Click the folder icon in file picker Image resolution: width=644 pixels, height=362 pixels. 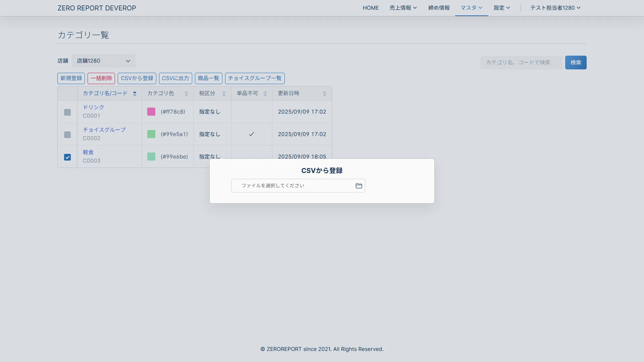(359, 186)
